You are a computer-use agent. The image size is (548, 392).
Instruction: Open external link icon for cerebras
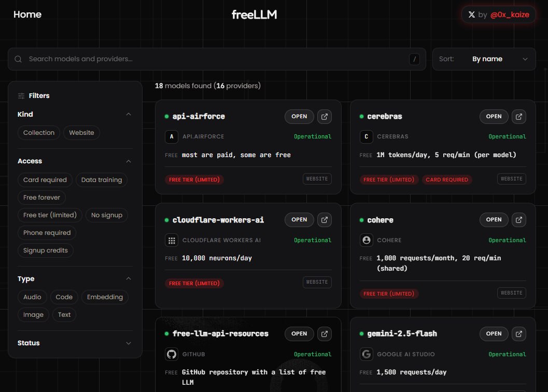[518, 117]
